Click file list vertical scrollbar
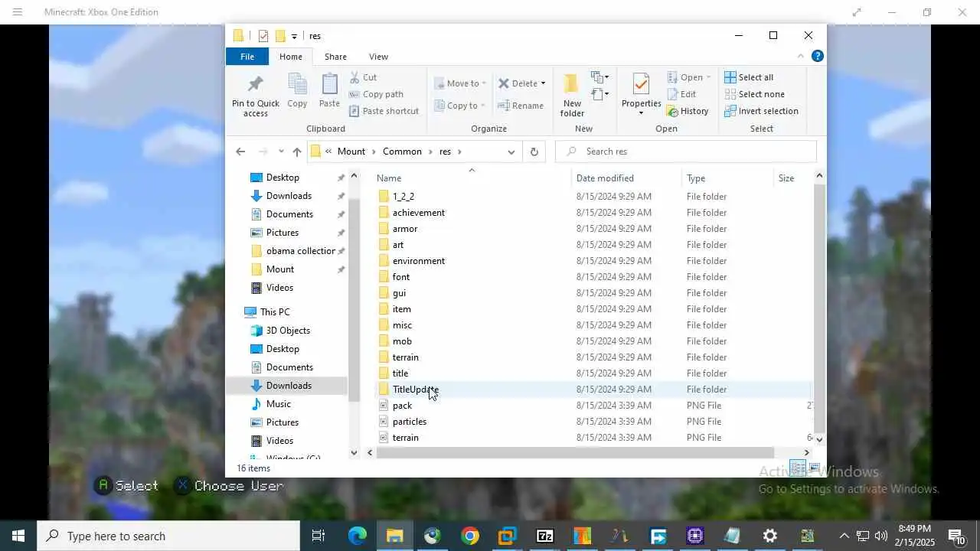The image size is (980, 551). 819,308
